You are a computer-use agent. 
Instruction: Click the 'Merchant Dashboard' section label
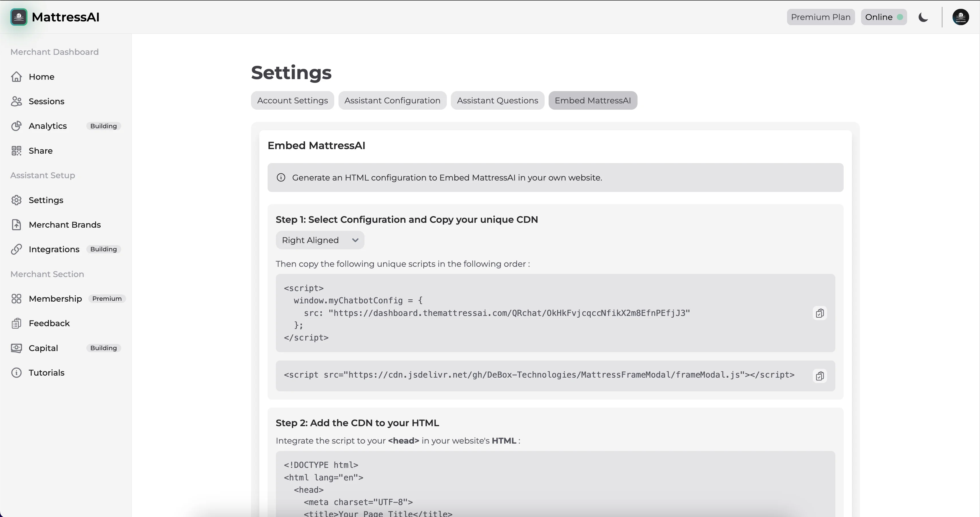(54, 52)
